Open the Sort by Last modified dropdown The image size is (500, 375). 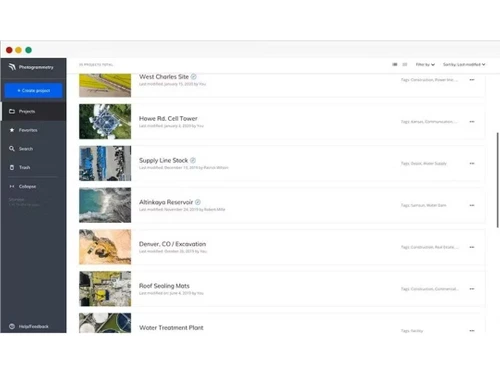click(464, 64)
